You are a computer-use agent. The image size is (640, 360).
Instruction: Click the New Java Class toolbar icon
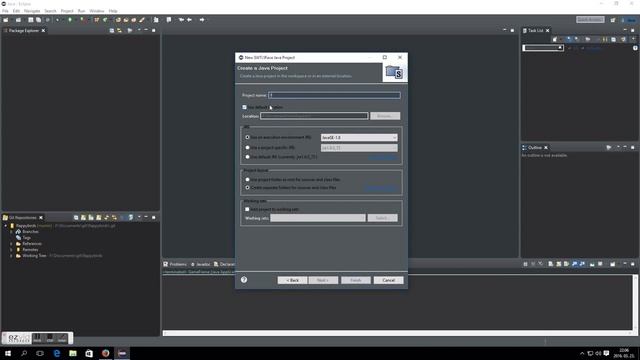tap(105, 20)
